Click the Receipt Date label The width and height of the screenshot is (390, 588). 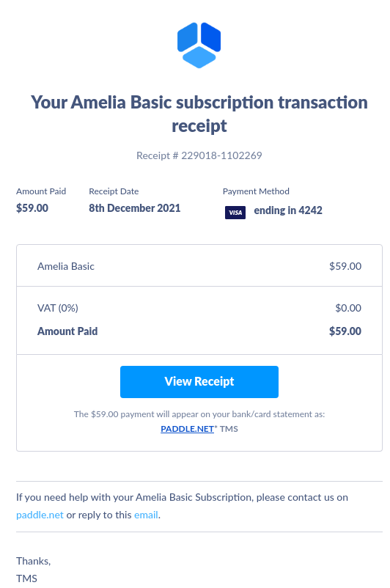[114, 191]
